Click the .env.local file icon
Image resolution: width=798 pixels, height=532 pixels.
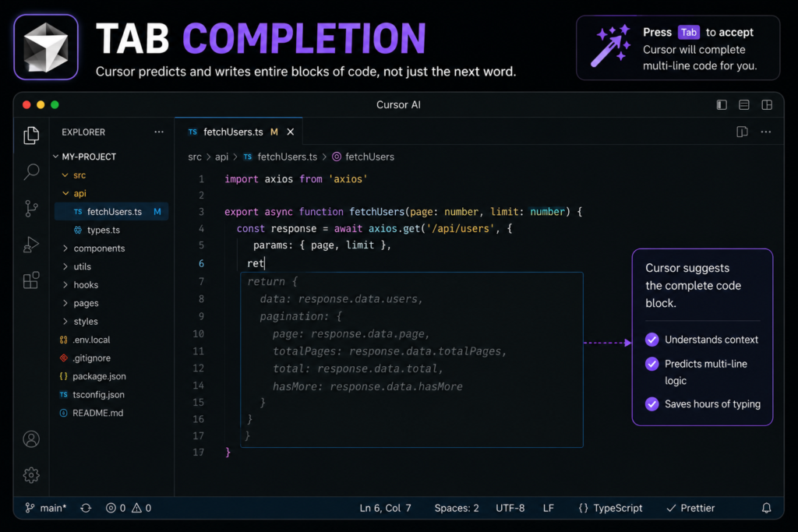click(64, 340)
